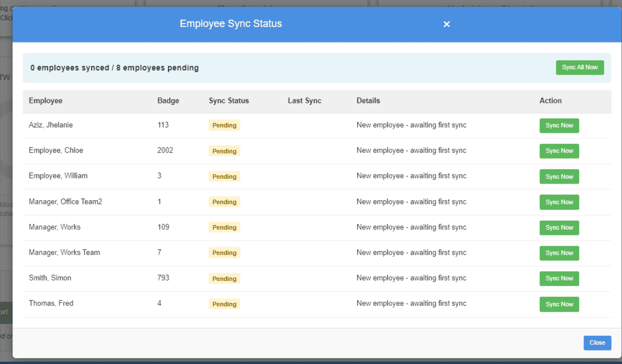
Task: Sync Now for Aziz, Jhelanie
Action: pyautogui.click(x=559, y=125)
